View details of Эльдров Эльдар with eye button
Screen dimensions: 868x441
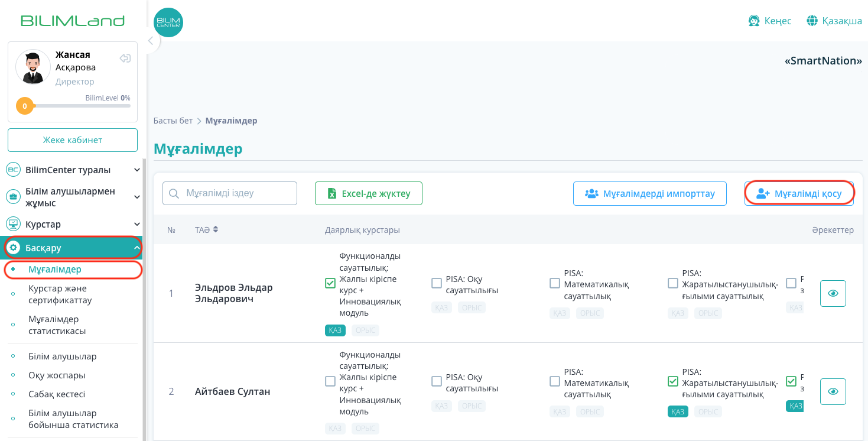(833, 293)
